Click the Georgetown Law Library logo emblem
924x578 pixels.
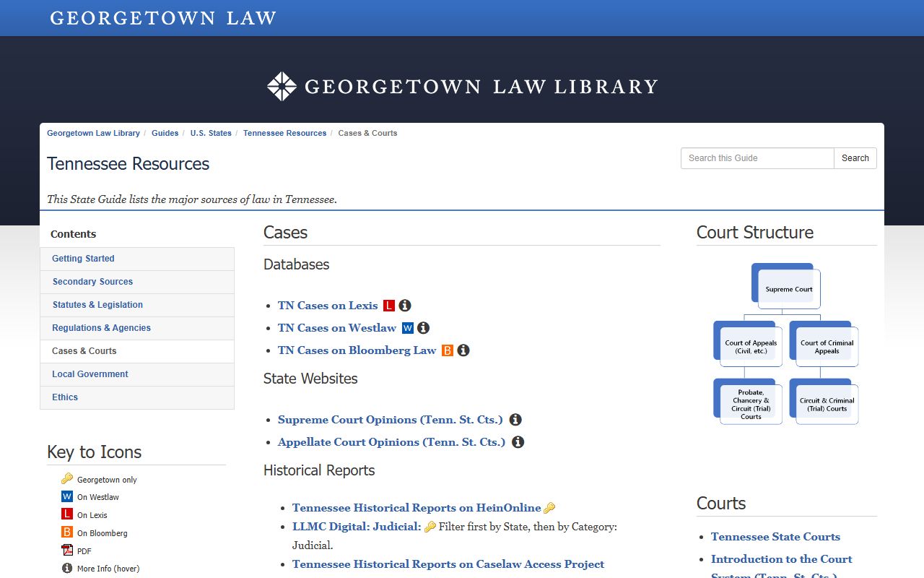(x=282, y=86)
